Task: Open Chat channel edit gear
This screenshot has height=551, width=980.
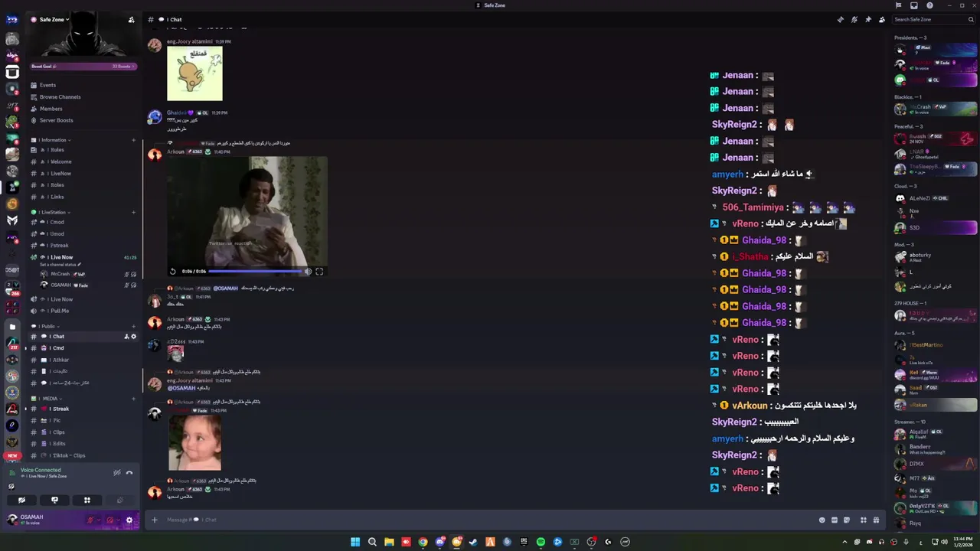Action: coord(134,337)
